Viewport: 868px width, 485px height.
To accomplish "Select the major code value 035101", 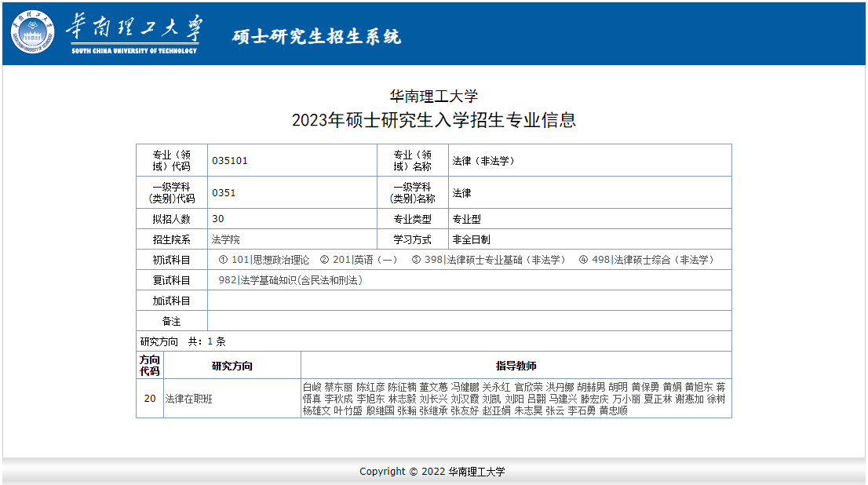I will pyautogui.click(x=230, y=161).
